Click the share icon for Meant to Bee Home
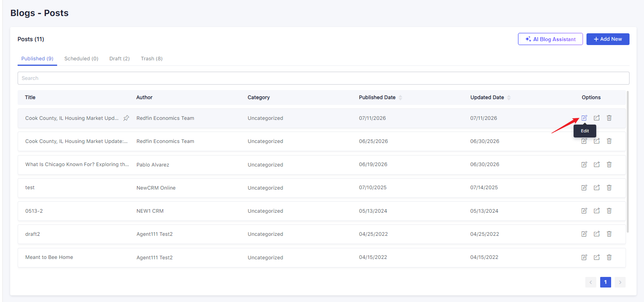Viewport: 644px width, 302px height. [597, 257]
